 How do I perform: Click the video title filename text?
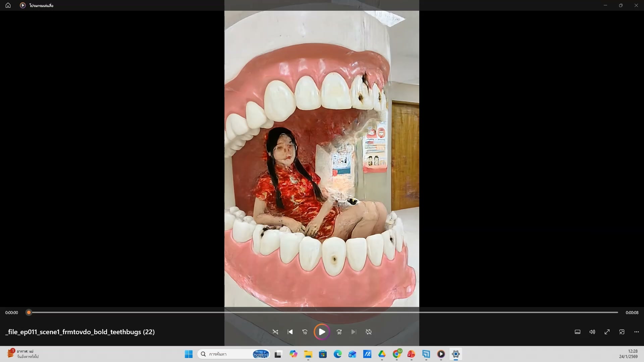[80, 332]
